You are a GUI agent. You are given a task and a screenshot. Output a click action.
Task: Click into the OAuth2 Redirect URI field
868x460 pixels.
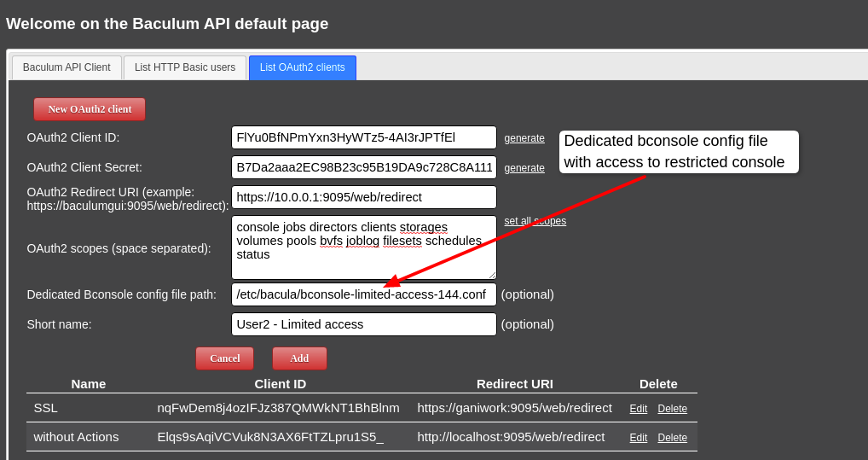point(364,197)
